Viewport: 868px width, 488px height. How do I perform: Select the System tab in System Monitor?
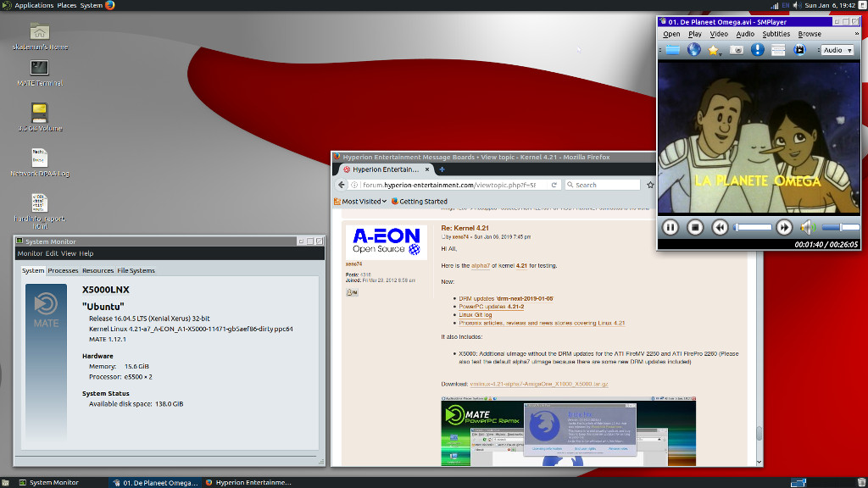pos(33,270)
